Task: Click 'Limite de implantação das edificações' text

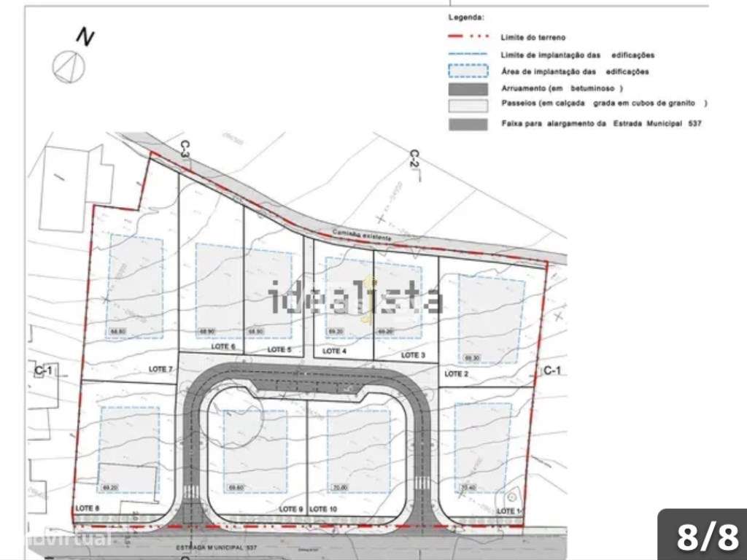Action: click(x=578, y=55)
